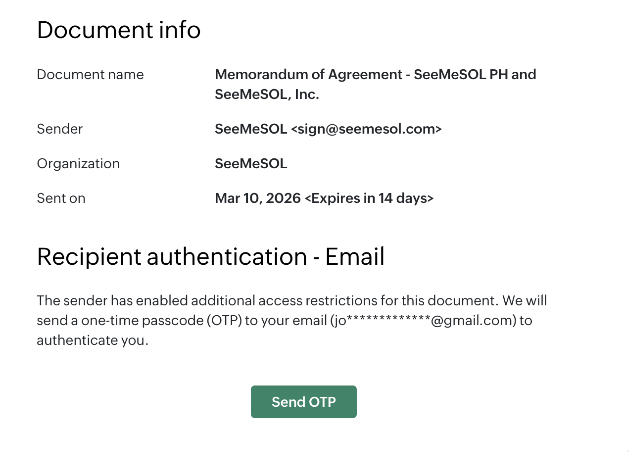Screen dimensions: 629x452
Task: Click the Sent on label
Action: (x=61, y=198)
